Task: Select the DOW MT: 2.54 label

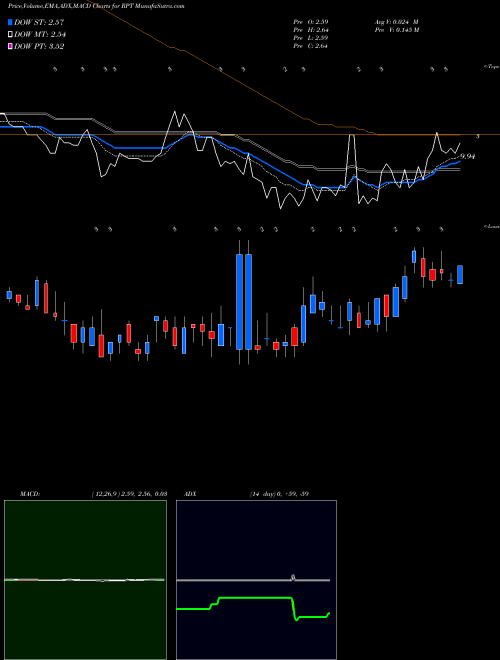Action: (40, 34)
